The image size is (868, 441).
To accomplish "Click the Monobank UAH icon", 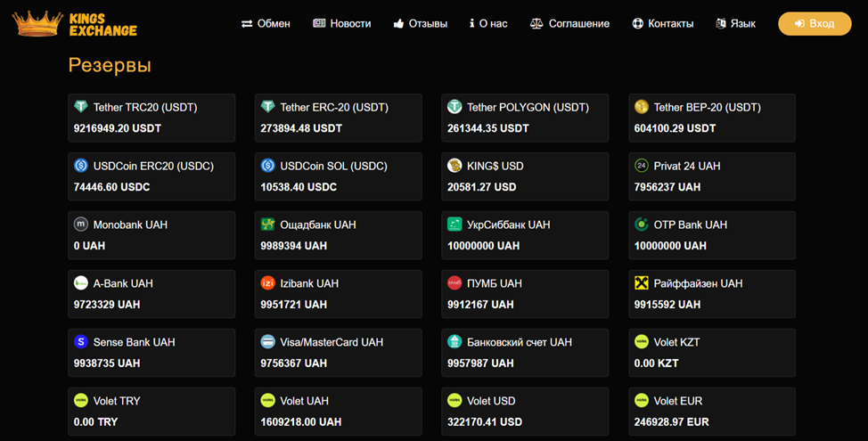I will point(81,225).
